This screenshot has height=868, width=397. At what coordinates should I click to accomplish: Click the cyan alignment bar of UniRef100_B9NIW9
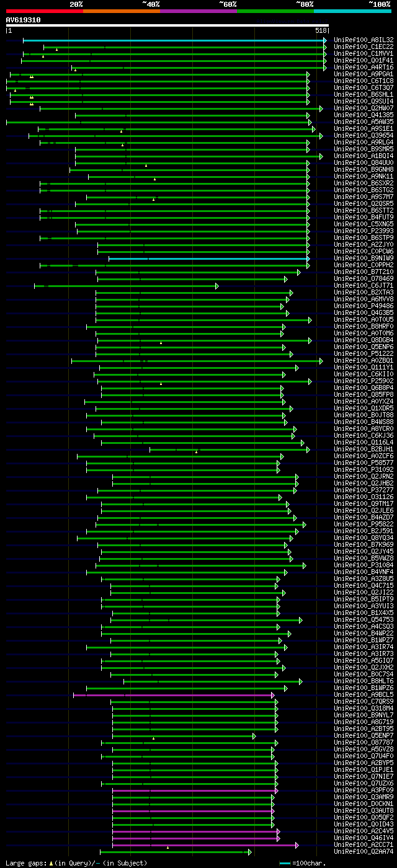point(208,259)
